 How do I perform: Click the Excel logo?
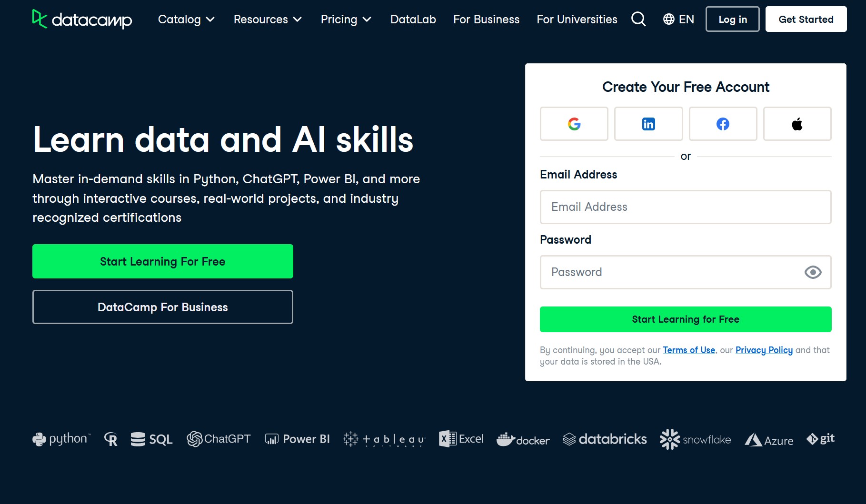461,439
